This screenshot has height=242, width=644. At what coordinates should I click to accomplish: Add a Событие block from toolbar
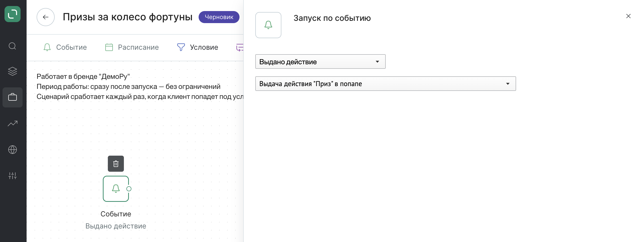click(65, 47)
